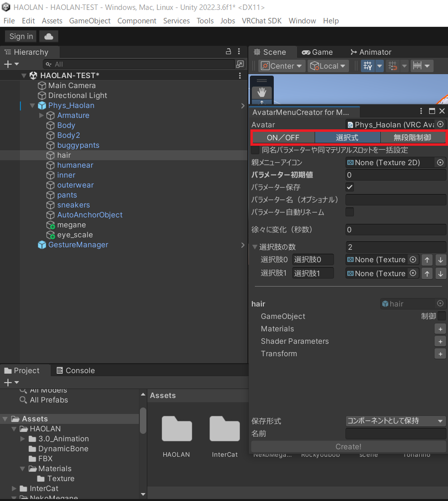Open GestureManager prefab via its arrow
Viewport: 448px width, 501px height.
pos(243,245)
